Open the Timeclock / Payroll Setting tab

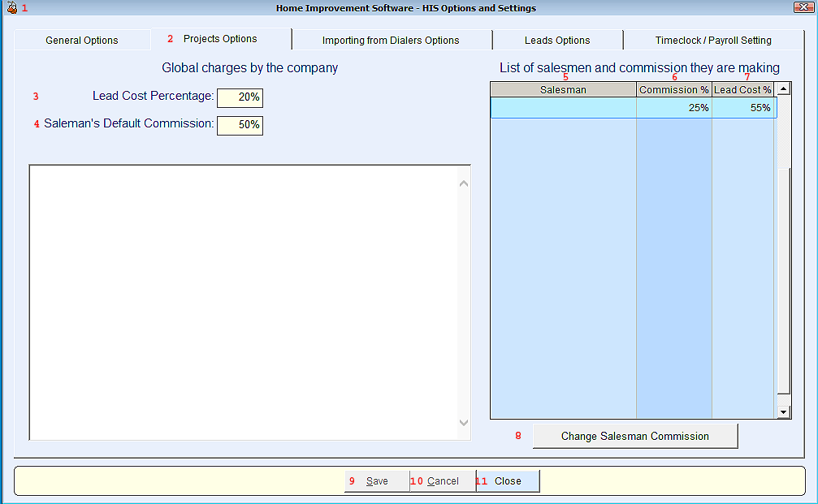point(713,40)
